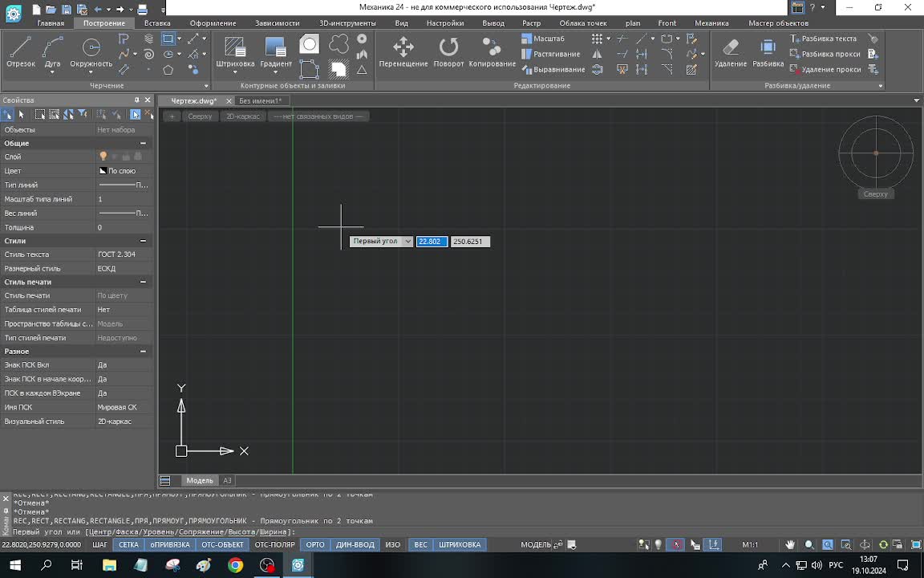Click the Удаление прокси tool

coord(825,70)
